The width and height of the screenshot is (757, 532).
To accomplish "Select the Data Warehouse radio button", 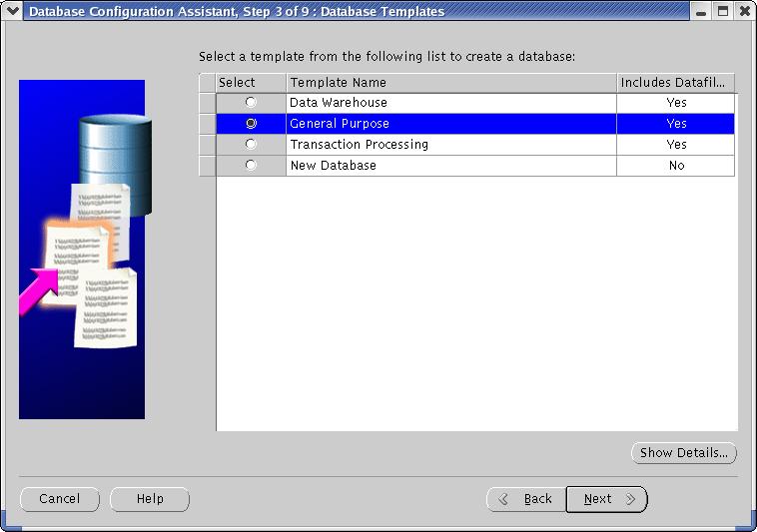I will (x=251, y=103).
